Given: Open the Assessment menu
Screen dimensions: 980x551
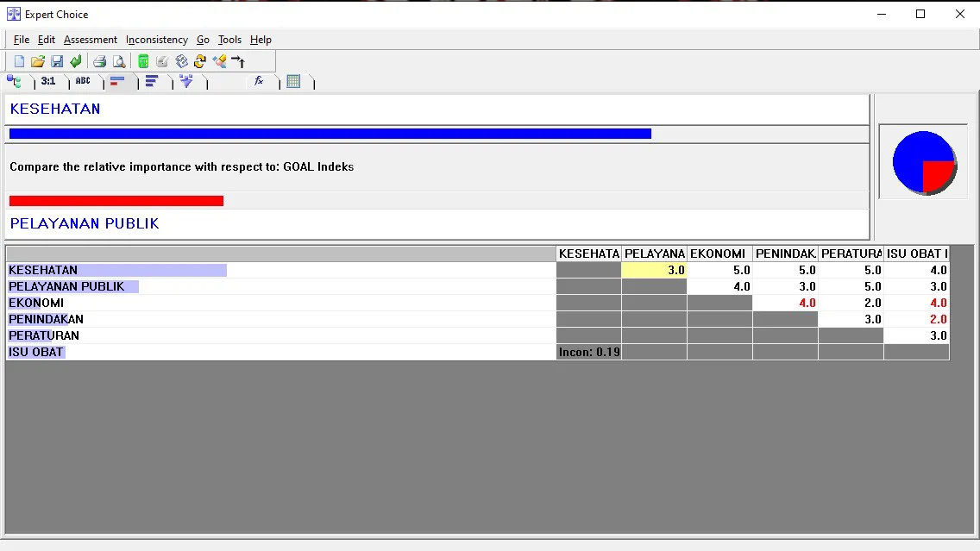Looking at the screenshot, I should click(91, 40).
